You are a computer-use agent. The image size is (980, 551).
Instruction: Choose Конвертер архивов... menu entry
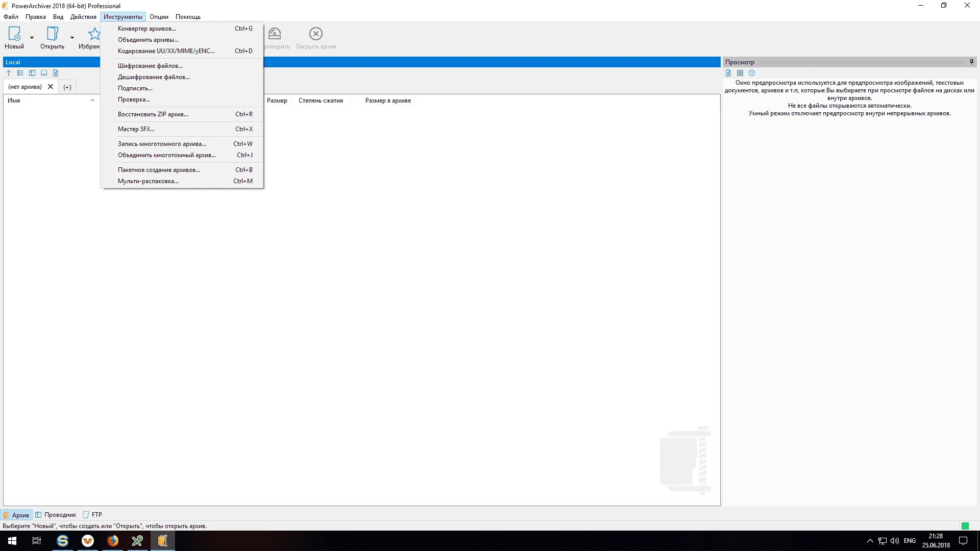182,29
